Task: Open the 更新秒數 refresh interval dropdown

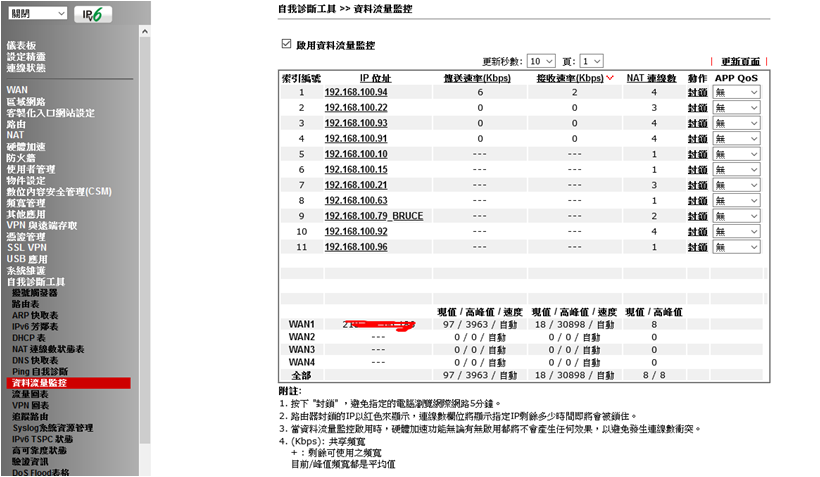Action: tap(542, 61)
